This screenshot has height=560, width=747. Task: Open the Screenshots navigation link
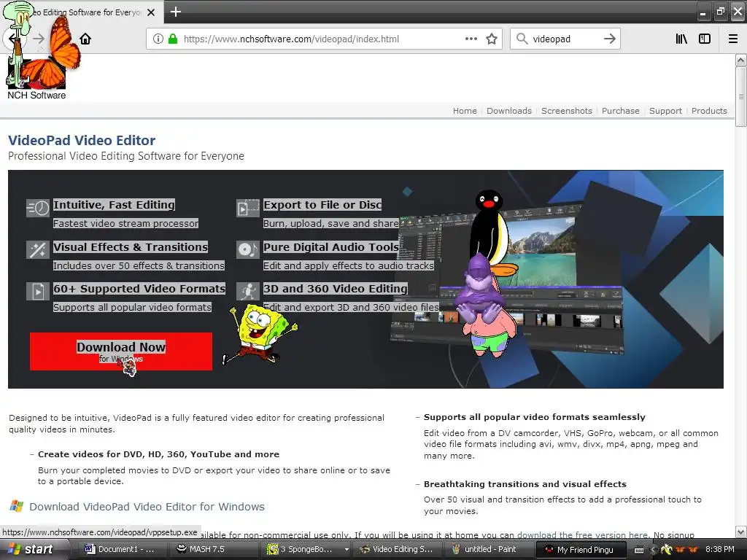(x=566, y=111)
